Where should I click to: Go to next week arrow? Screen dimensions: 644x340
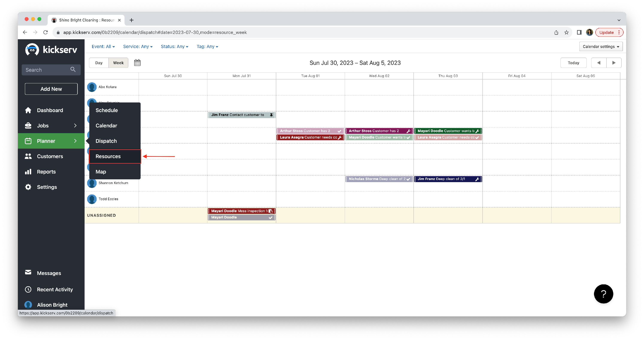pyautogui.click(x=614, y=63)
